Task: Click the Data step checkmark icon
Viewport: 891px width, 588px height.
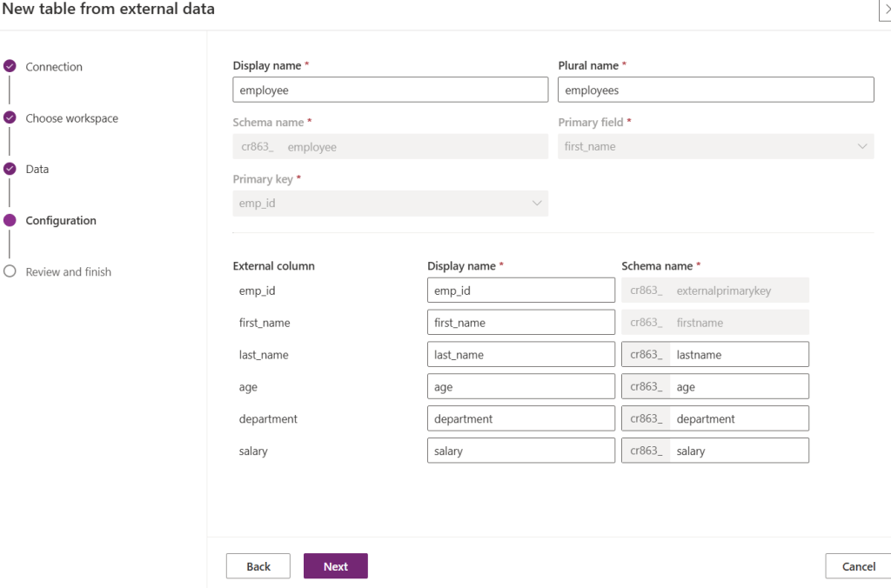Action: point(10,169)
